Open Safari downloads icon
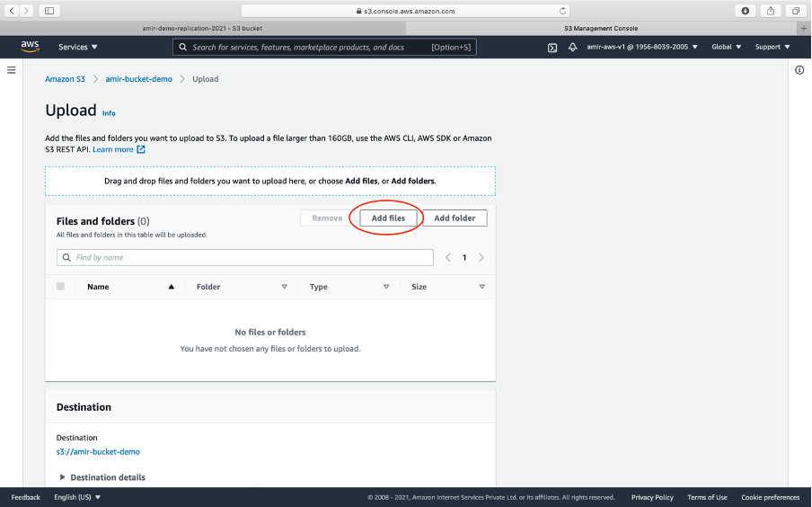Viewport: 812px width, 507px height. click(746, 11)
